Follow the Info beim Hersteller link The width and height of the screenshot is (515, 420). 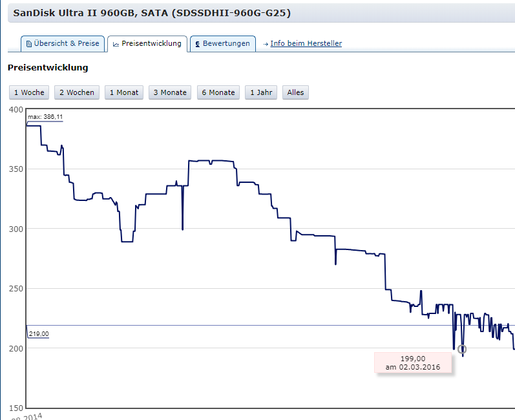(x=306, y=43)
